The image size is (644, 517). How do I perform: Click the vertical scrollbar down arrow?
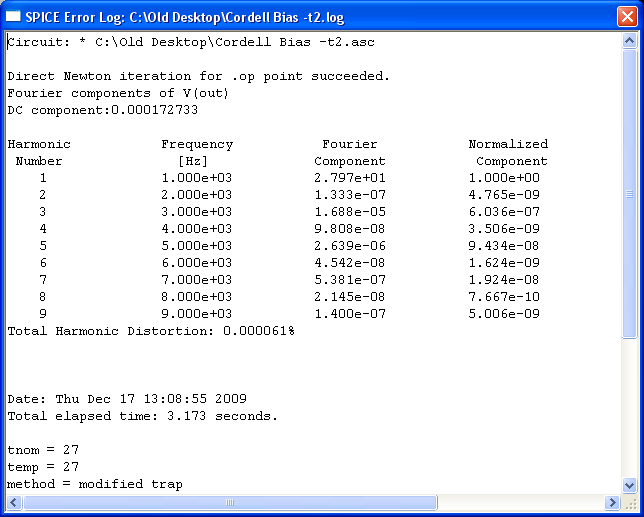coord(630,485)
